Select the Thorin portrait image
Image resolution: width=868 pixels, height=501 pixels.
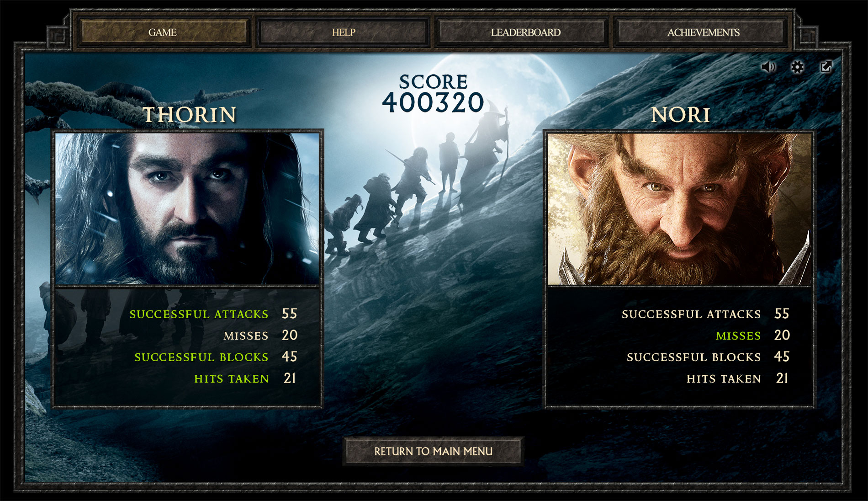187,208
